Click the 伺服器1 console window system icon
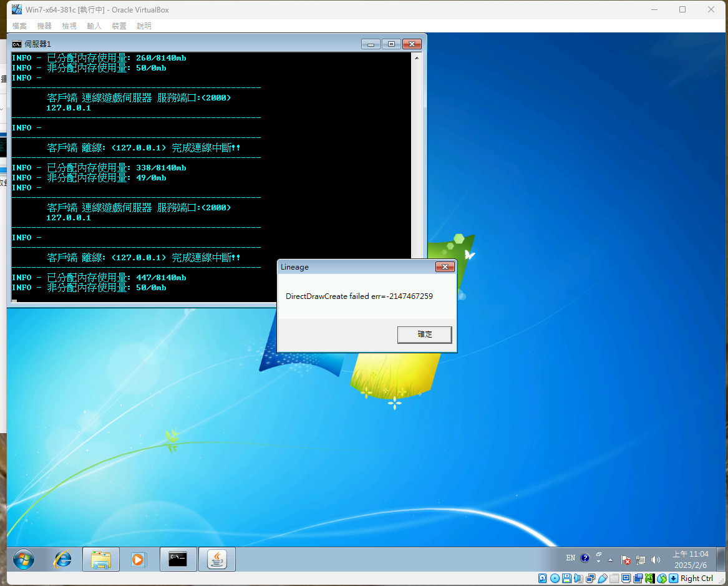 17,44
